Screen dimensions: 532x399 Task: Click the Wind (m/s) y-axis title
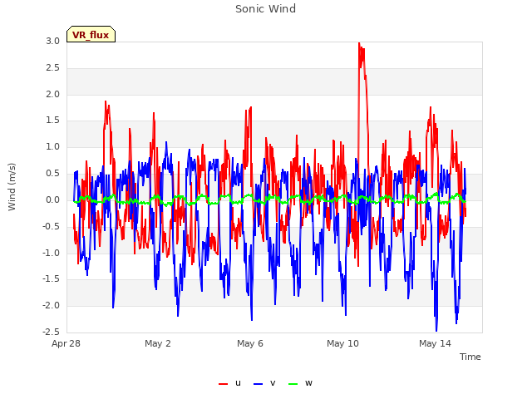click(x=12, y=187)
